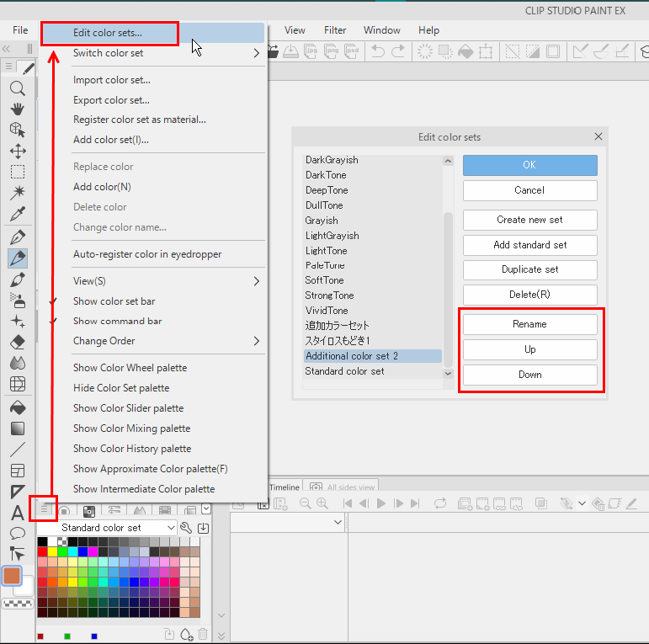
Task: Select the Eyedropper tool
Action: pyautogui.click(x=18, y=214)
